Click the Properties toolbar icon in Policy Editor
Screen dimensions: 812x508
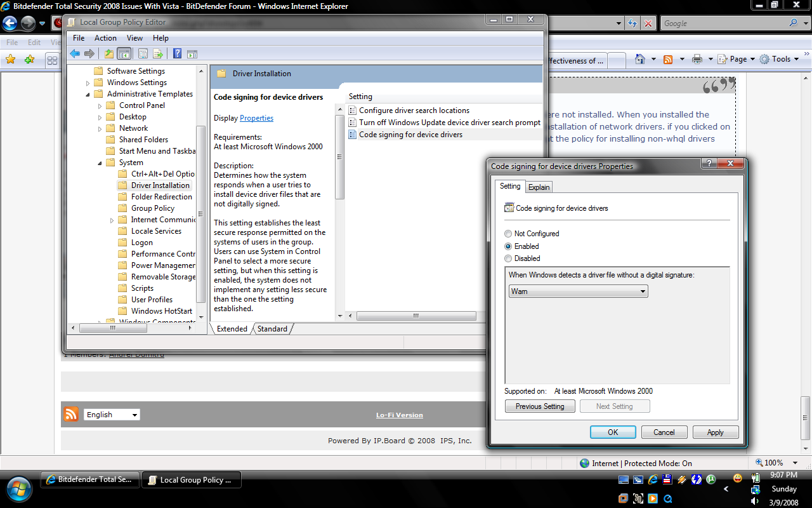143,54
